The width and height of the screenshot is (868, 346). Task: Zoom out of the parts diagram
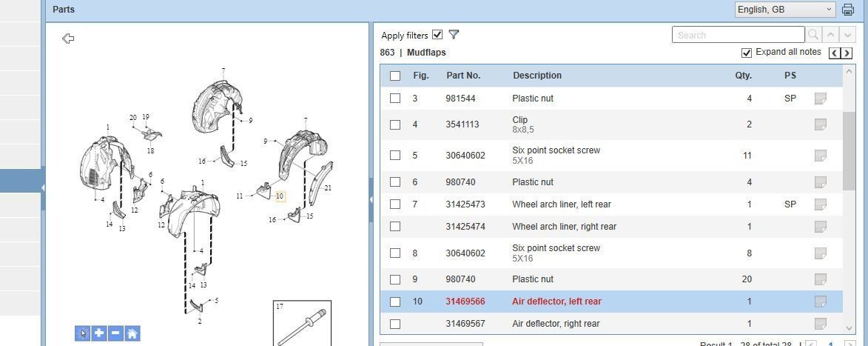(115, 333)
